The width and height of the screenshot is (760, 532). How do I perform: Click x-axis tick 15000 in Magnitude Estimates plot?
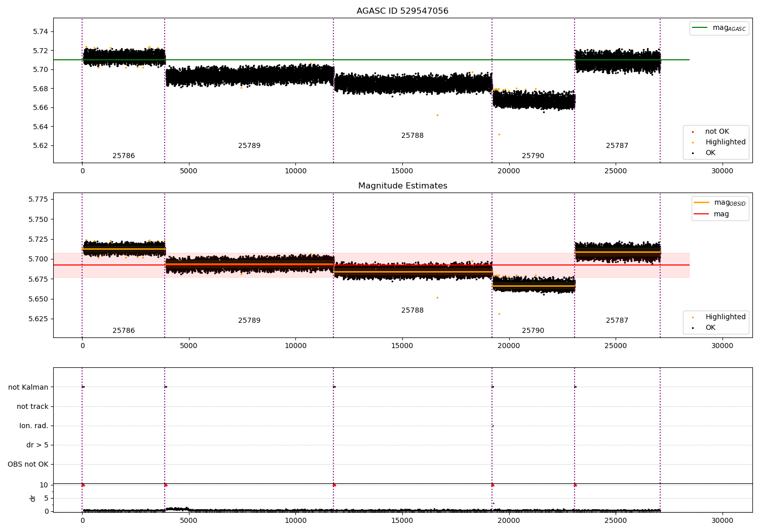coord(402,346)
